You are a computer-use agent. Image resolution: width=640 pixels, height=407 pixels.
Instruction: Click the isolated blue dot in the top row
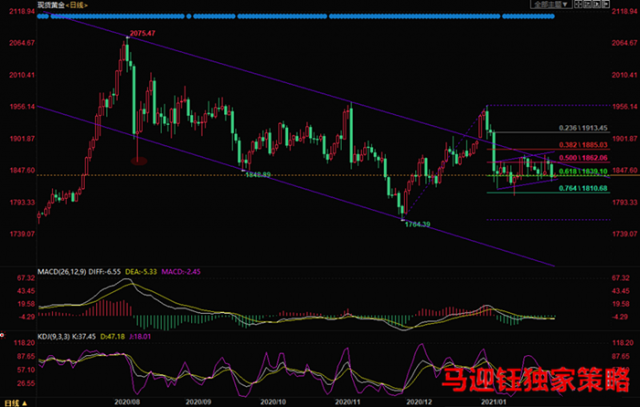[189, 16]
